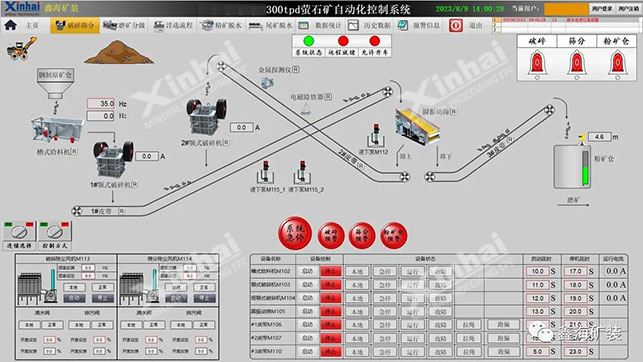Click the 35.0 Hz frequency input field
Viewport: 643px width, 362px height.
click(x=101, y=104)
